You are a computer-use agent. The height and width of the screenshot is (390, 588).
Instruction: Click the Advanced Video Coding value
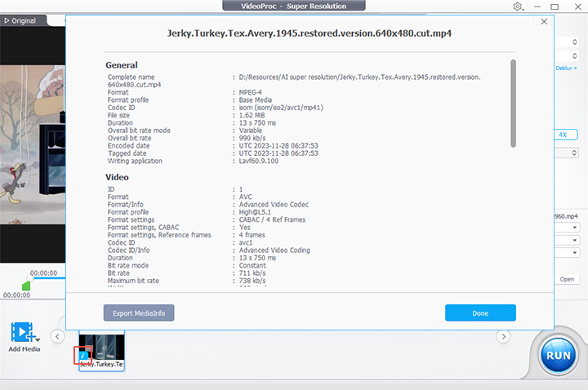coord(274,250)
